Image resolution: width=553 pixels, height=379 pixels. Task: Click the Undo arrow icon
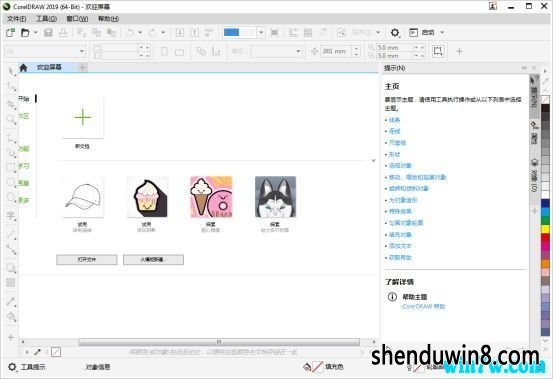(x=130, y=33)
